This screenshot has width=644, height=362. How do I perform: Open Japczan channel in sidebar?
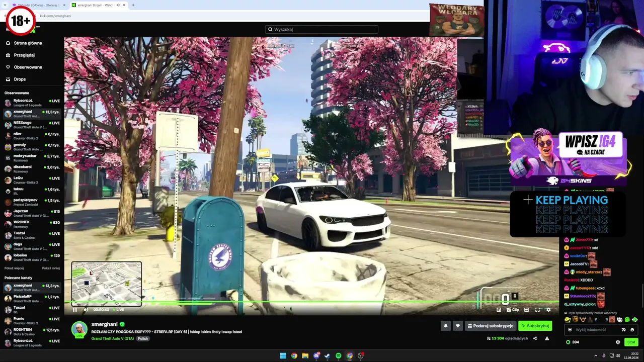(32, 213)
